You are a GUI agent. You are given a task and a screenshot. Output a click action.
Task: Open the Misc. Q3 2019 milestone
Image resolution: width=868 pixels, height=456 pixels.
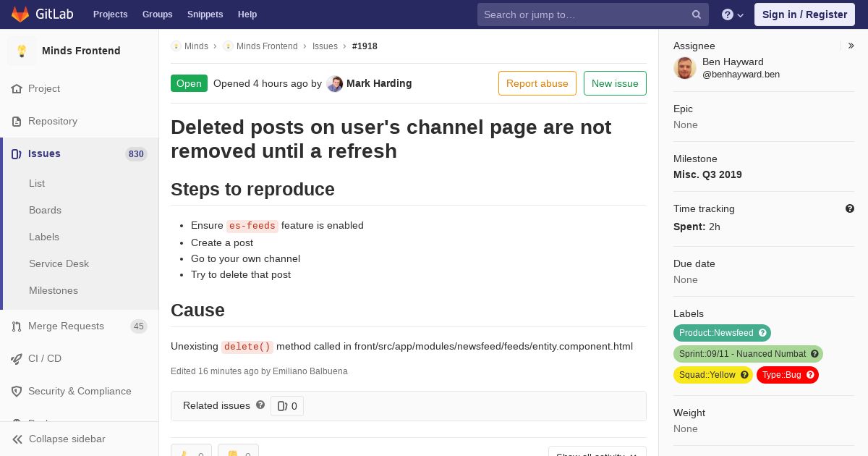[x=707, y=174]
